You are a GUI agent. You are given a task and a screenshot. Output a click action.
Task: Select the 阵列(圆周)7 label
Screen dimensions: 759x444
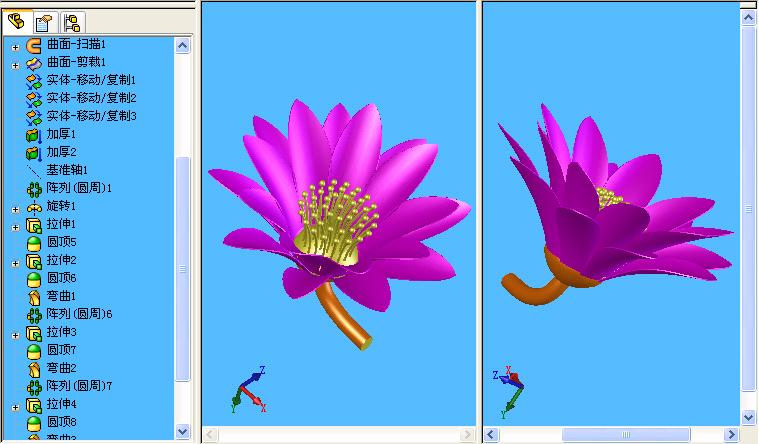(79, 386)
